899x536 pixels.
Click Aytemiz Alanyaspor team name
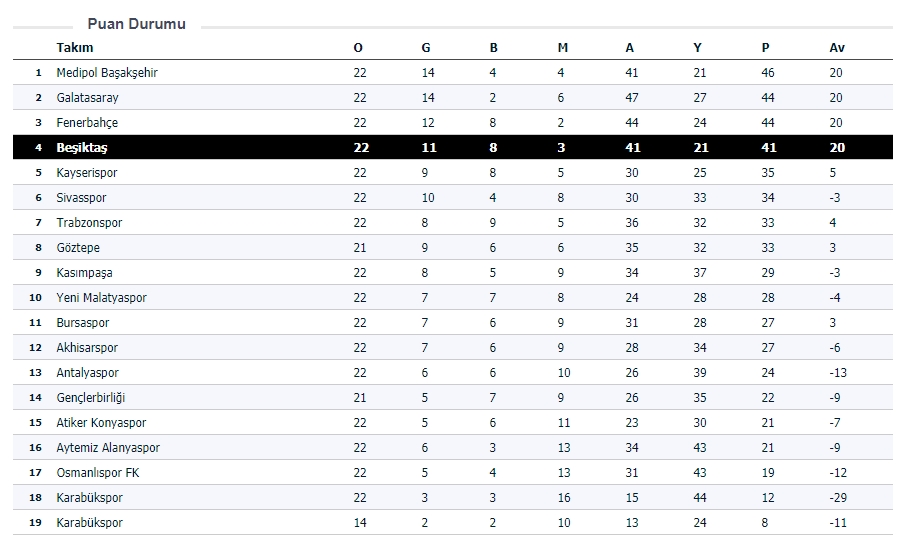108,448
